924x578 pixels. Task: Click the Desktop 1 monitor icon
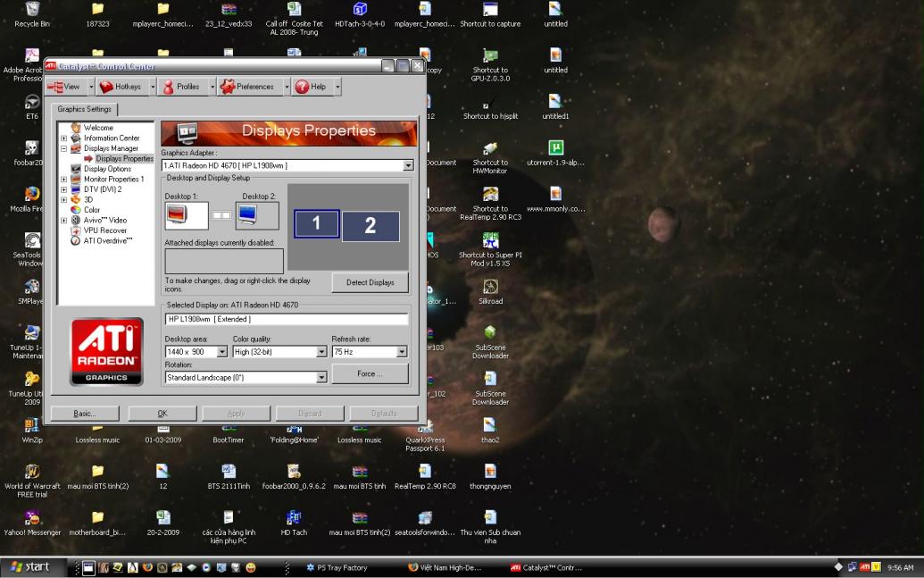(187, 216)
